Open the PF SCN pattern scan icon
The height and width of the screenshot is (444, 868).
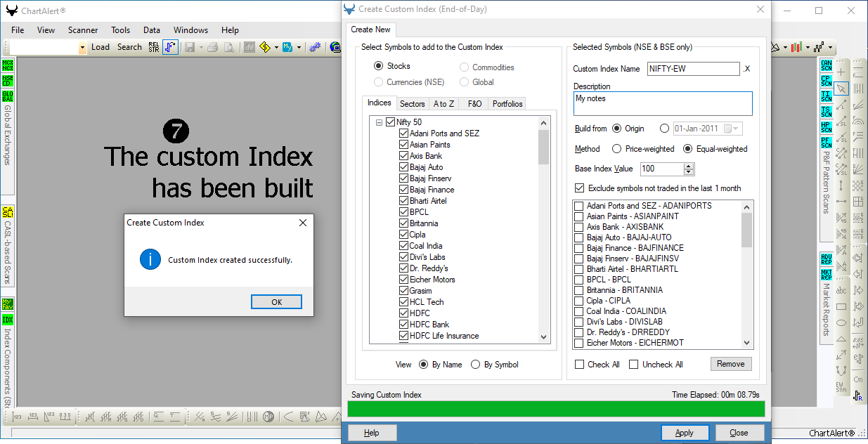tap(827, 143)
